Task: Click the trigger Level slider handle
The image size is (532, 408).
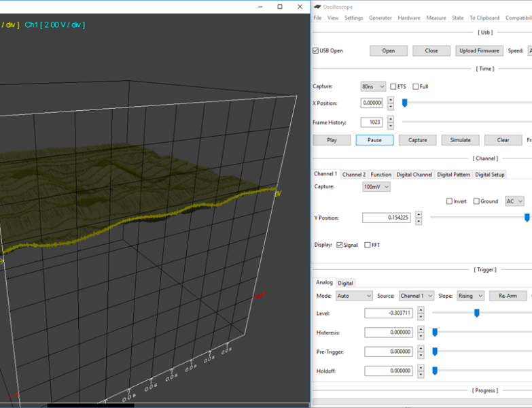Action: [477, 313]
